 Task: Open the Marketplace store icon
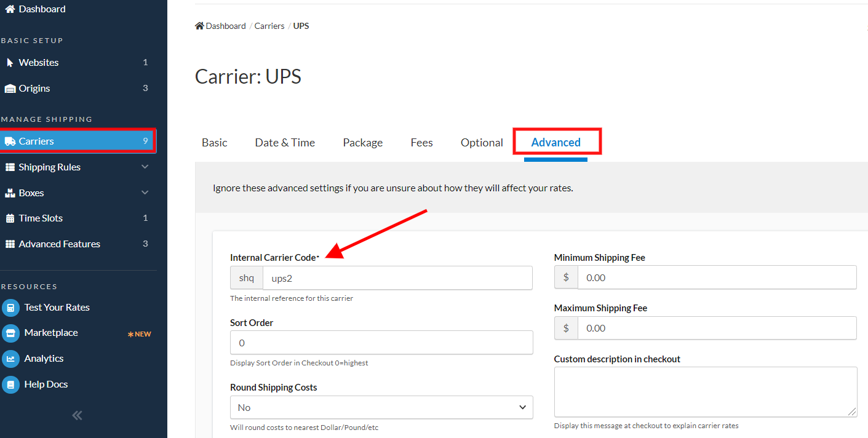pos(10,333)
